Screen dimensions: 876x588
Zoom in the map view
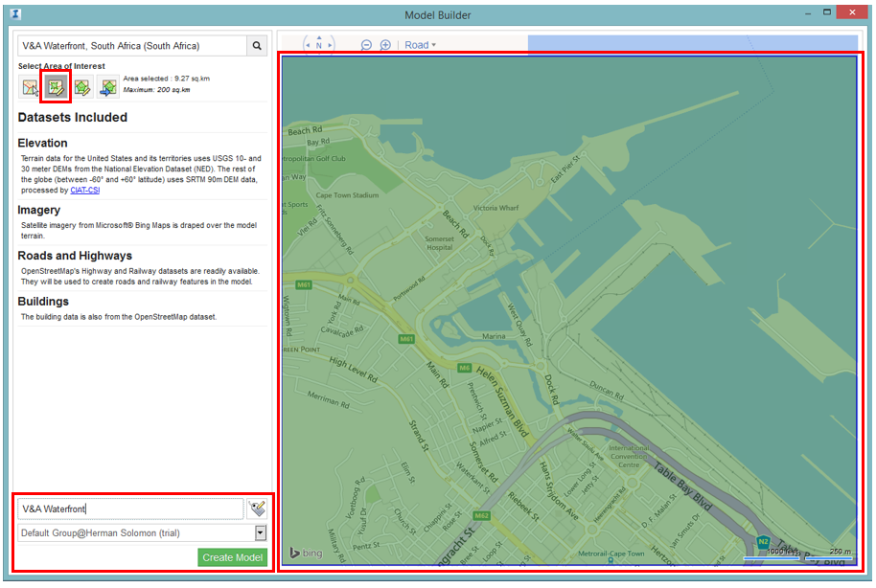click(385, 45)
